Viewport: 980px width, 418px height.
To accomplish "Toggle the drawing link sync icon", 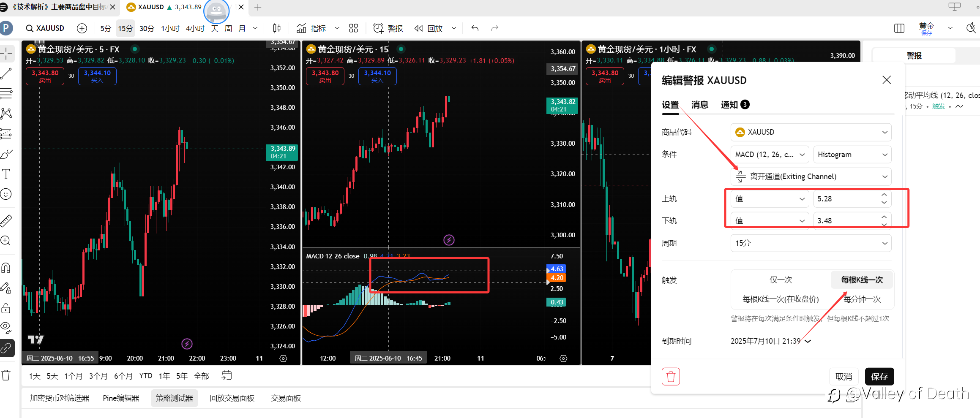I will point(6,348).
